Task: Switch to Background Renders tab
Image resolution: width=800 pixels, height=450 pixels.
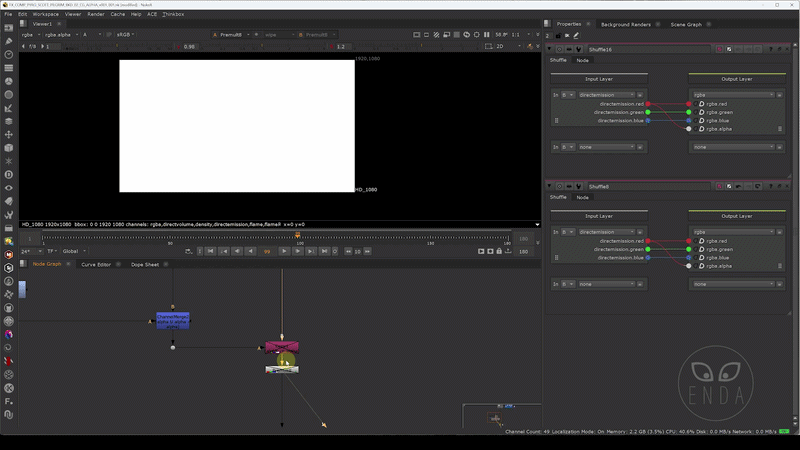Action: [626, 24]
